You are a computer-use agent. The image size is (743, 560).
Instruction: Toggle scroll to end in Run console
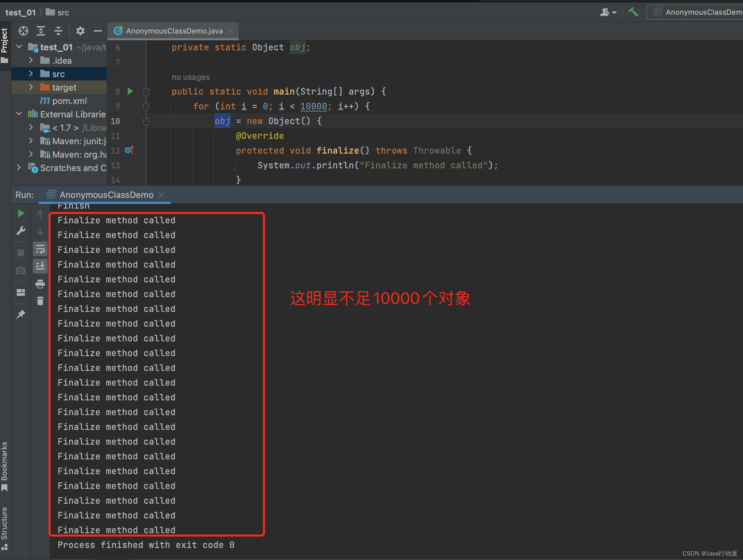coord(40,266)
